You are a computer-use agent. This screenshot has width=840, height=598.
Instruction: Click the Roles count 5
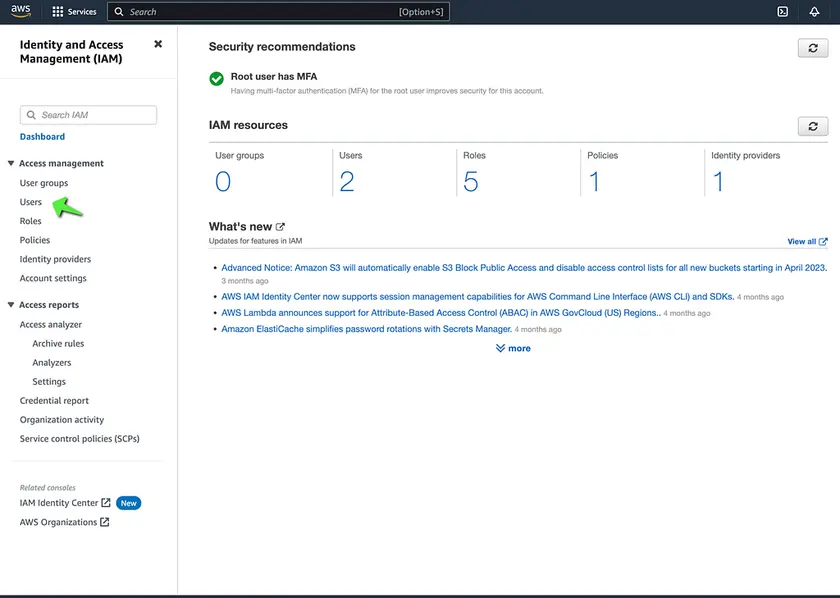point(470,182)
